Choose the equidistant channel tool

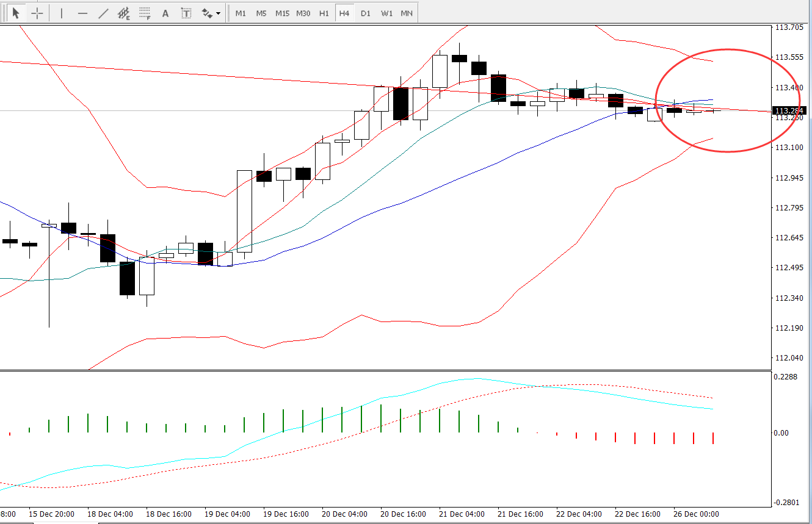124,13
